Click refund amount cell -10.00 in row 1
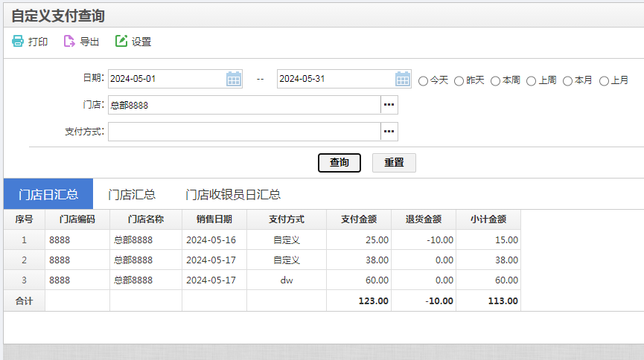 click(x=424, y=240)
